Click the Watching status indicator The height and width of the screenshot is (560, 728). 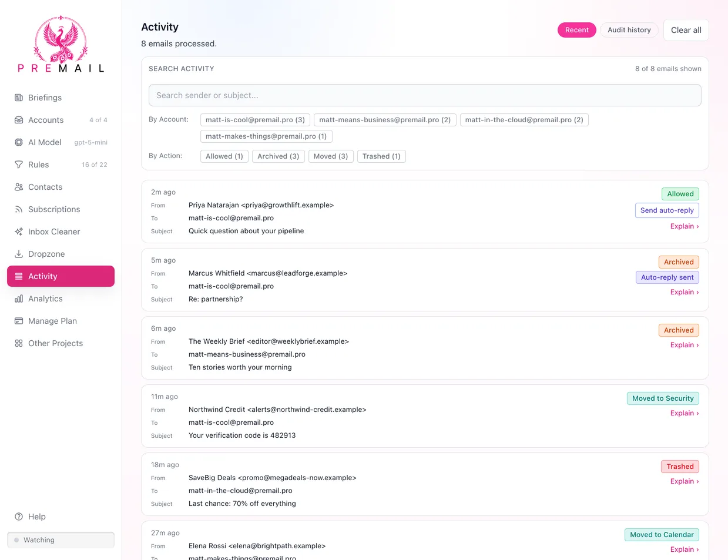(x=61, y=540)
